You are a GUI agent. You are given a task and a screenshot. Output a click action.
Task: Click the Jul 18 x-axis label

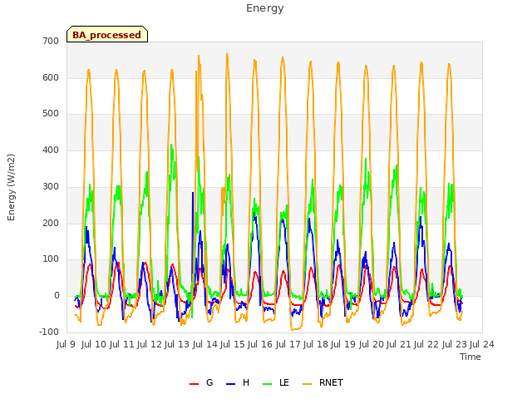316,344
